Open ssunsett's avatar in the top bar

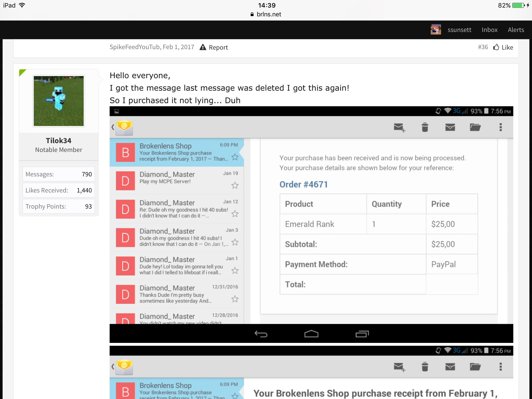(x=436, y=30)
